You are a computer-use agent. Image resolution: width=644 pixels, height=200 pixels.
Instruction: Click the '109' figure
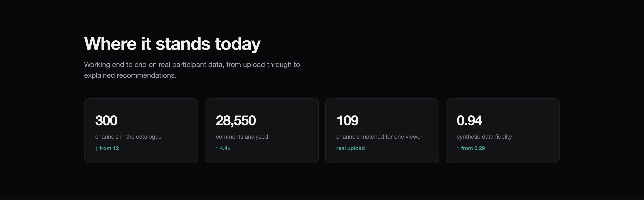[x=347, y=121]
